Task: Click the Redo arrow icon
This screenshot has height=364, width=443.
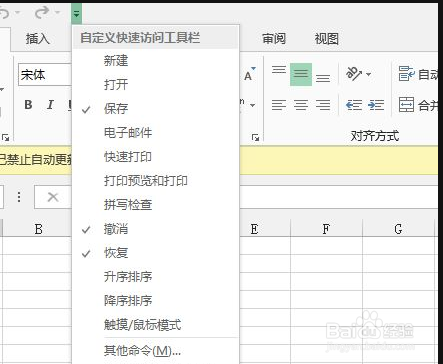Action: point(42,13)
